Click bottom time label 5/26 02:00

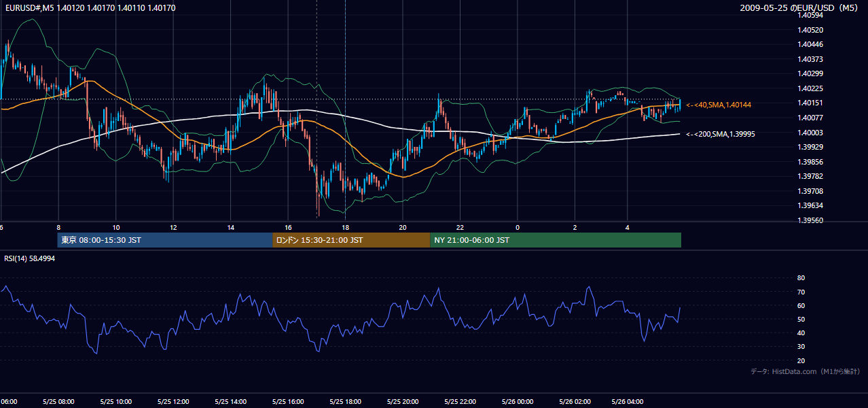tap(574, 401)
